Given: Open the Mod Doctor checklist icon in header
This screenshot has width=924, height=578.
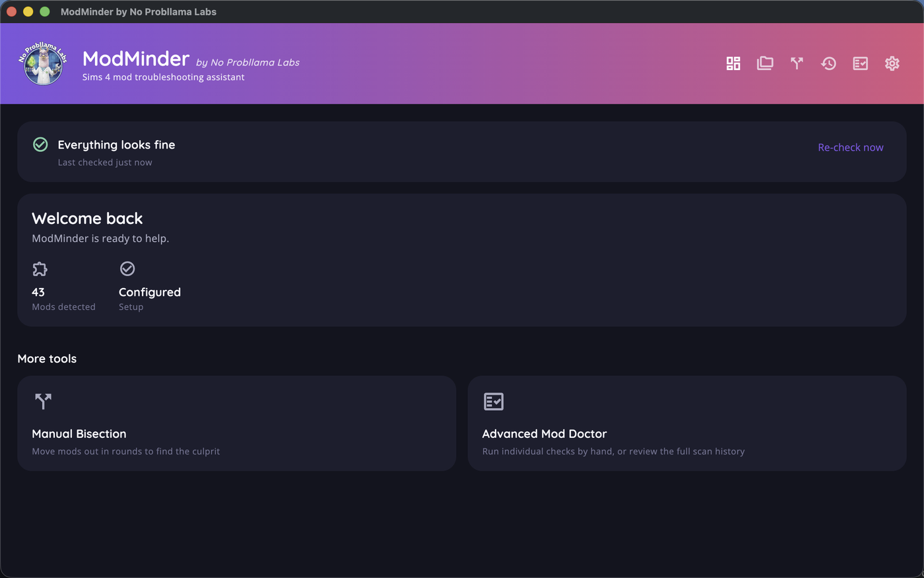Looking at the screenshot, I should click(860, 63).
